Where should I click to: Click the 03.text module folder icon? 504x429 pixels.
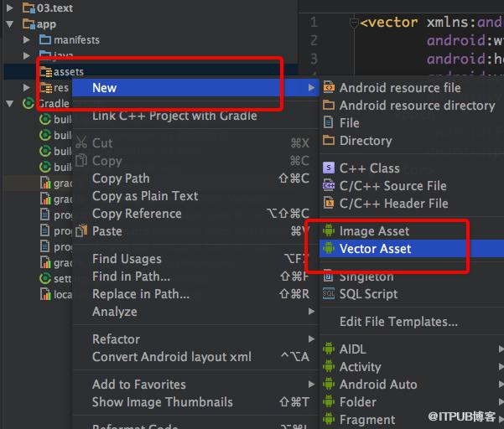point(29,8)
